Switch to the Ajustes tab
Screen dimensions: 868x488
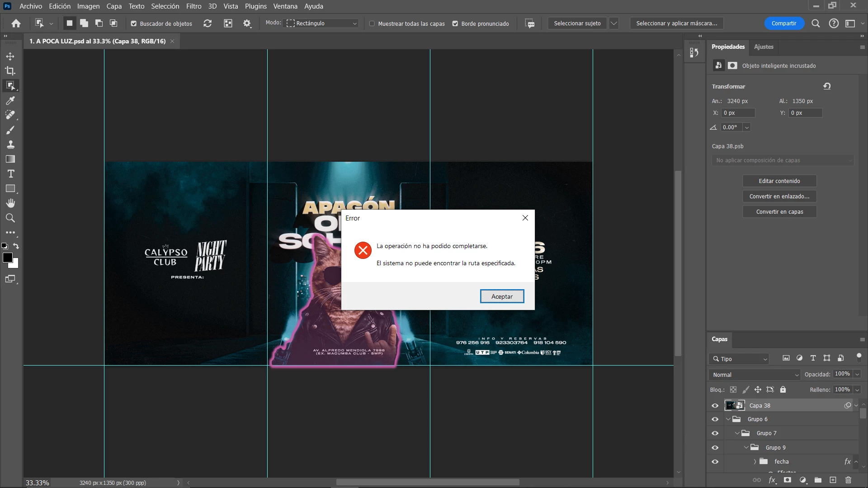click(764, 47)
